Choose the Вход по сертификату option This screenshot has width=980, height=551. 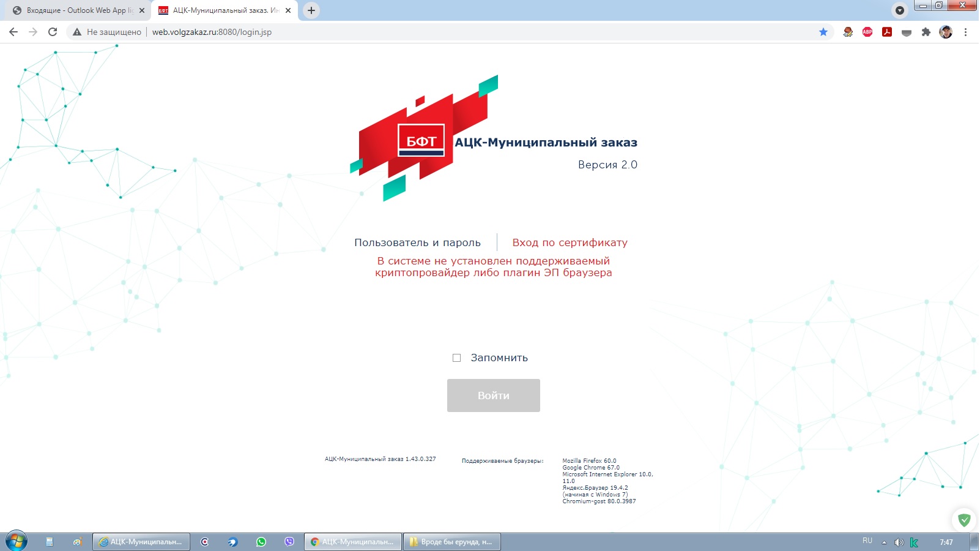[570, 242]
